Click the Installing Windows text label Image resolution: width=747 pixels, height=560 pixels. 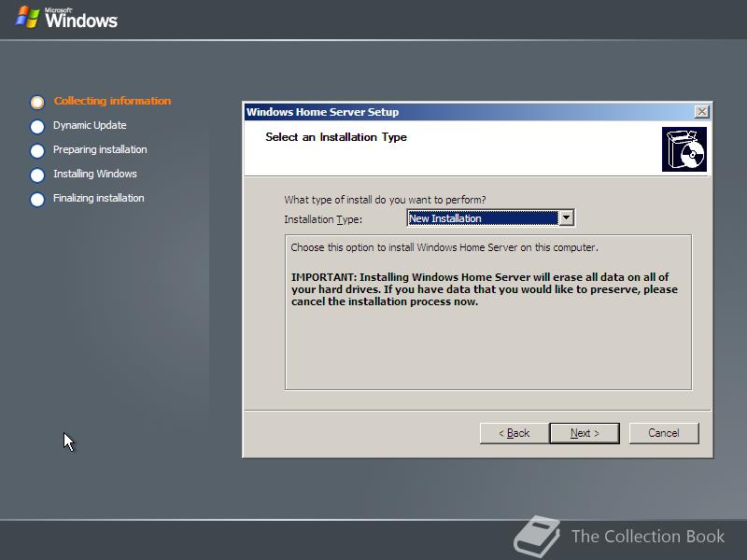[x=95, y=174]
